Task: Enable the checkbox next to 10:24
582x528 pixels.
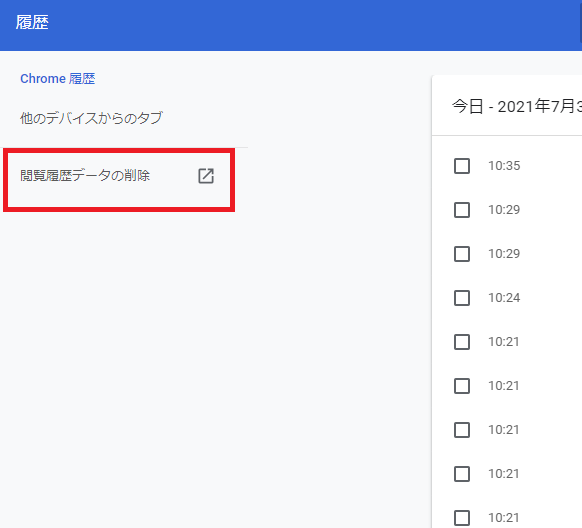Action: point(462,298)
